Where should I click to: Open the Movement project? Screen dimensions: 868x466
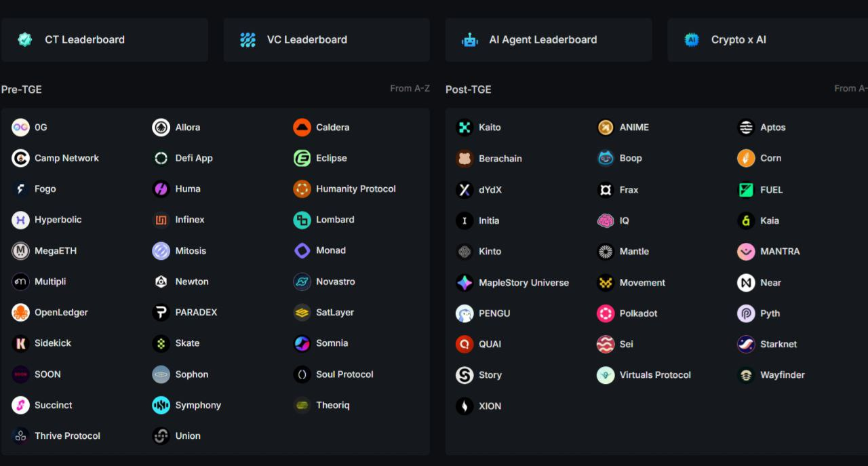click(x=631, y=283)
